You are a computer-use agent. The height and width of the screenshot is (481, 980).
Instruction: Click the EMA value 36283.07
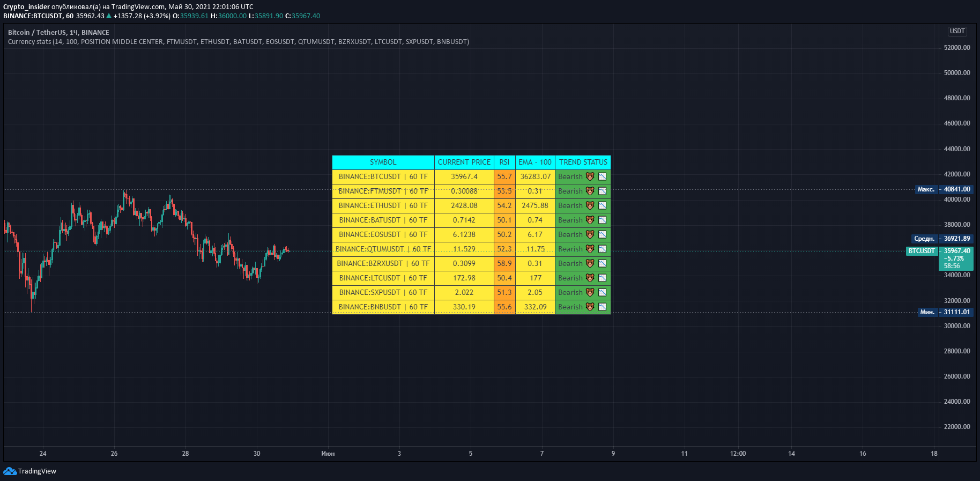click(535, 176)
